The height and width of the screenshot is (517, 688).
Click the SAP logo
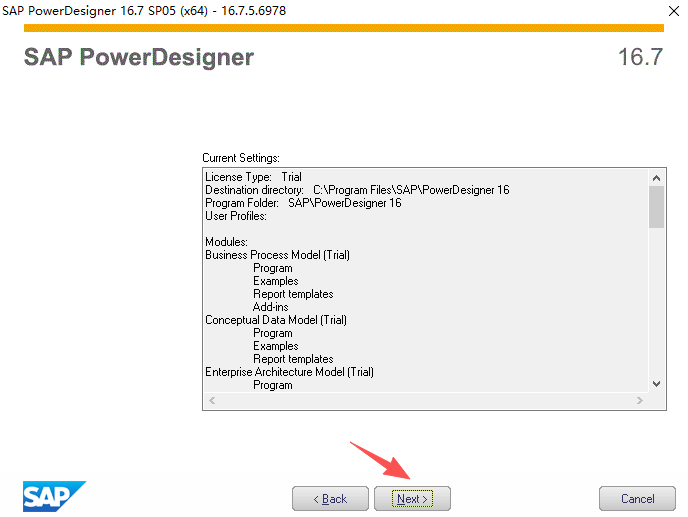54,496
